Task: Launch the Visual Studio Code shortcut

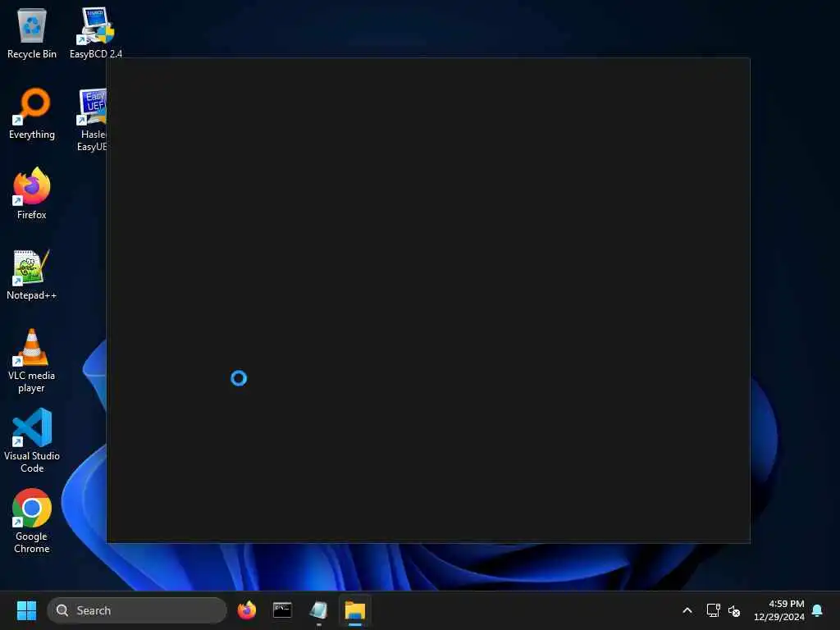Action: point(32,441)
